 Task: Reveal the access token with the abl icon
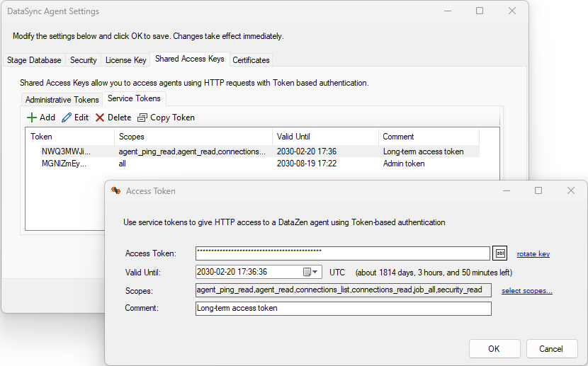(499, 253)
